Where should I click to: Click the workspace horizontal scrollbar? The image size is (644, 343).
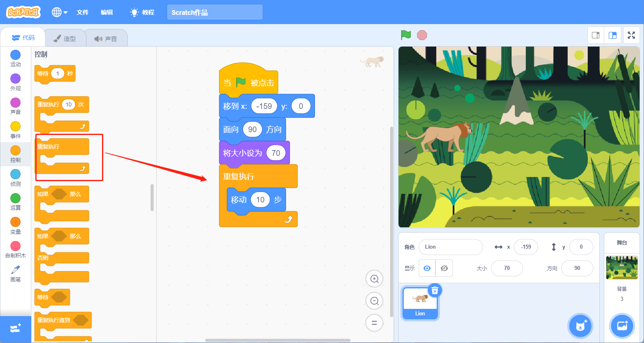click(278, 340)
